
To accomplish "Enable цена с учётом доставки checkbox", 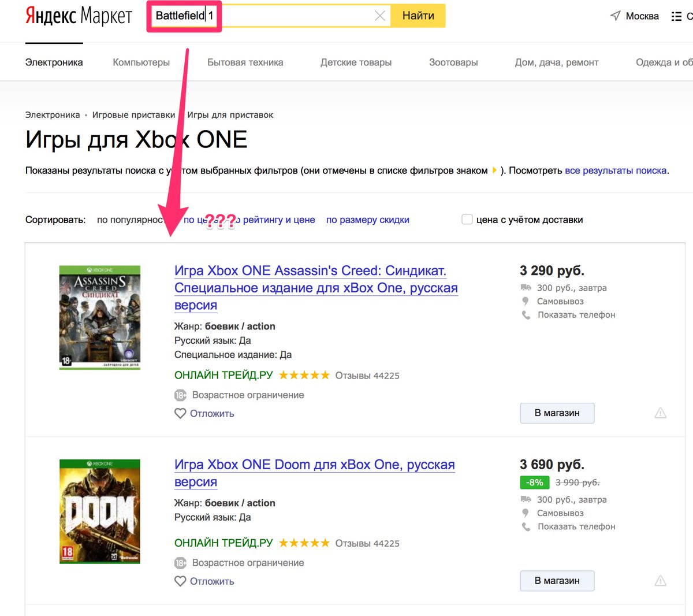I will pyautogui.click(x=467, y=220).
